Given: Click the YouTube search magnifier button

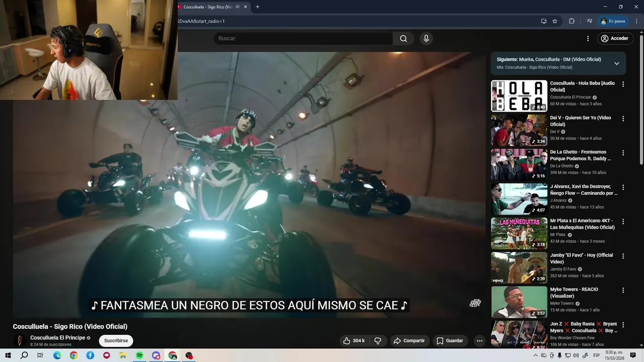Looking at the screenshot, I should 404,39.
